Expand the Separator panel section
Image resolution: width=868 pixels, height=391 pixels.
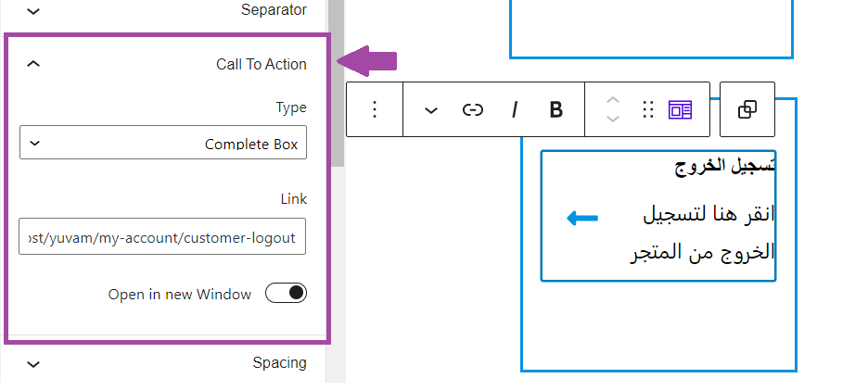tap(166, 10)
